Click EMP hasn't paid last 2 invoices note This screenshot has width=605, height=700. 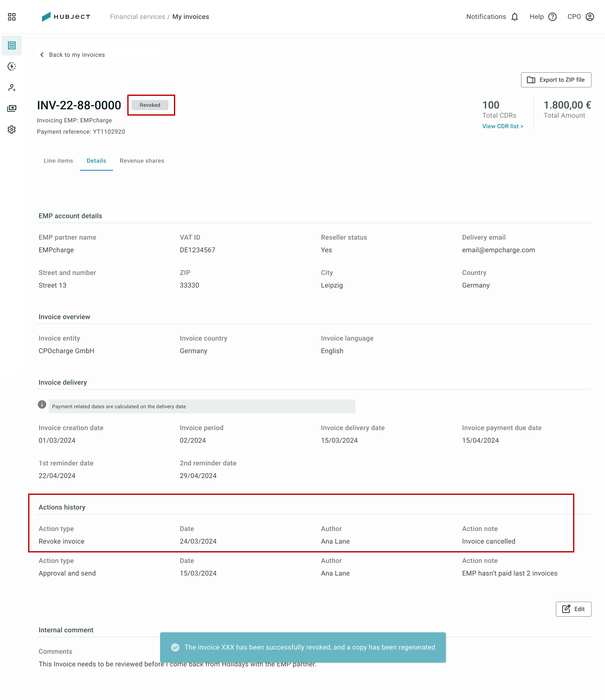click(x=510, y=573)
